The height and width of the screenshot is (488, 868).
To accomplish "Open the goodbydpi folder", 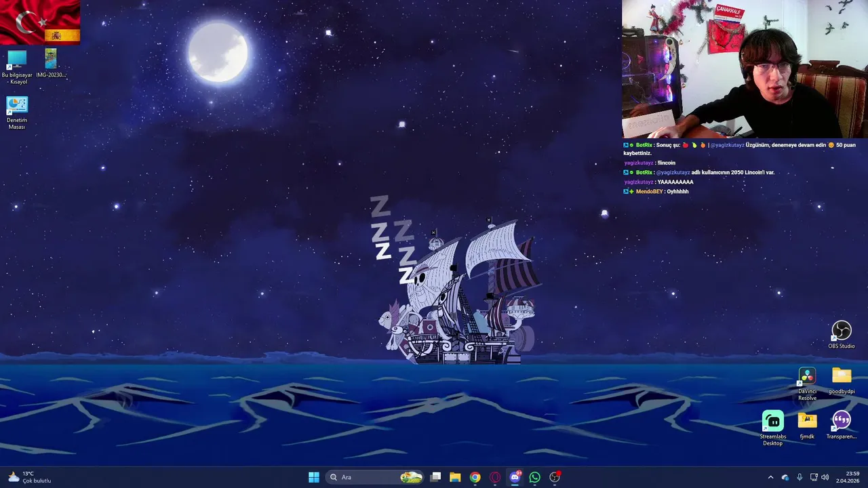I will coord(842,381).
